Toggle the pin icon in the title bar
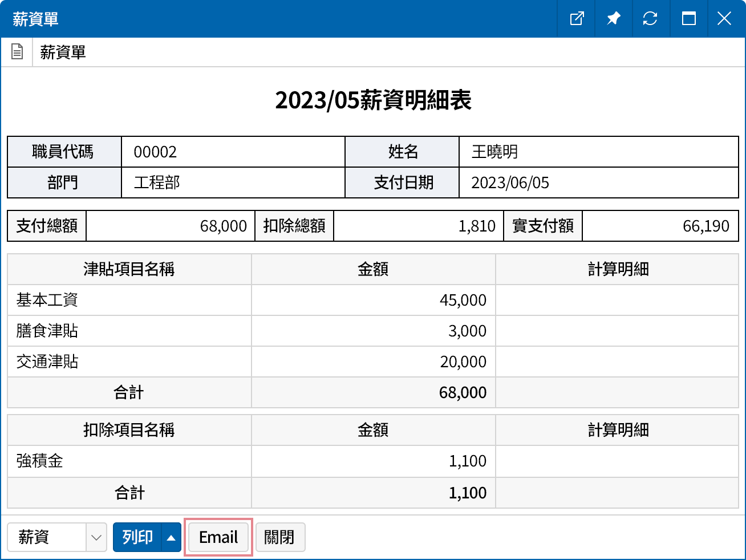Viewport: 746px width, 560px height. click(x=613, y=18)
